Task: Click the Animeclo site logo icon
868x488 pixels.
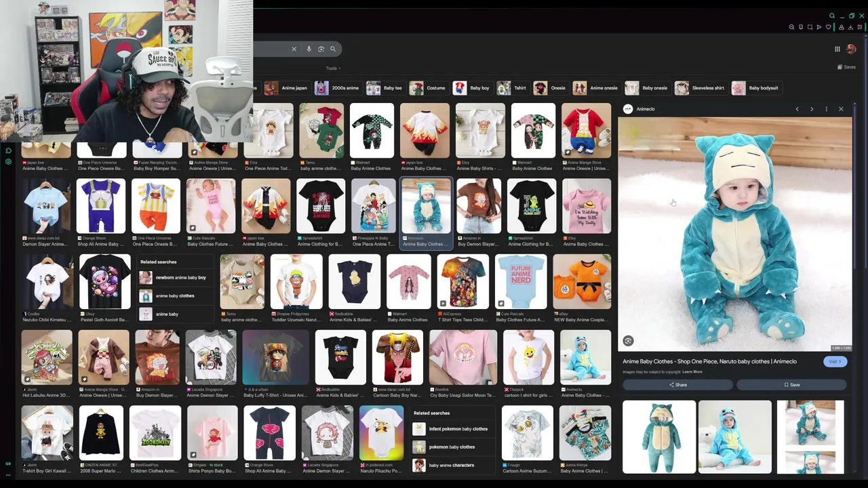Action: (x=628, y=109)
